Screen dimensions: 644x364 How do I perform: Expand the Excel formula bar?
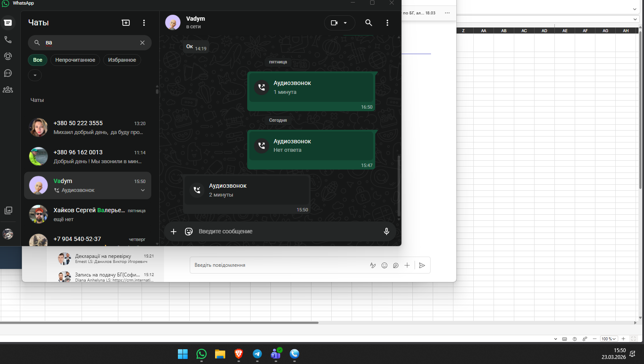click(x=635, y=19)
